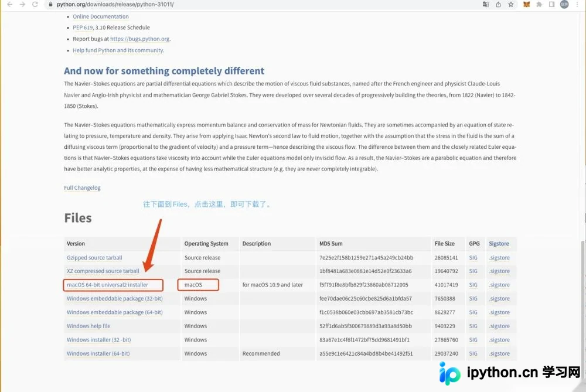Open the Sigstore column header link
The height and width of the screenshot is (392, 586).
pos(499,244)
